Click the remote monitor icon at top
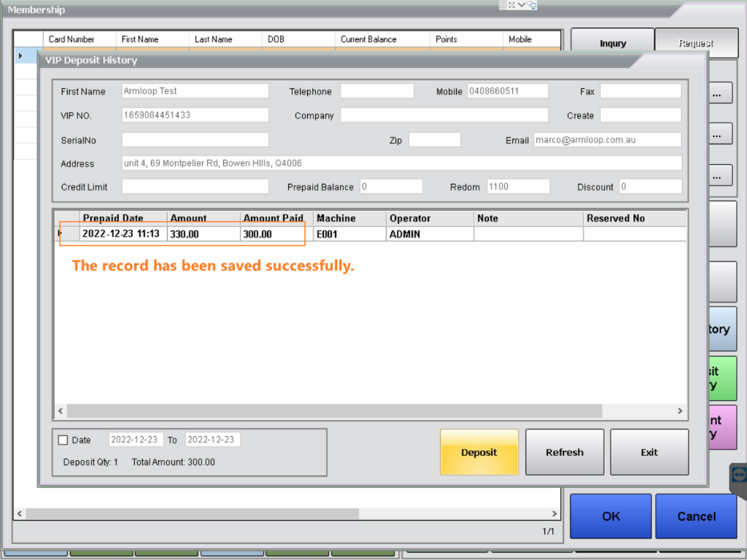 click(x=532, y=5)
